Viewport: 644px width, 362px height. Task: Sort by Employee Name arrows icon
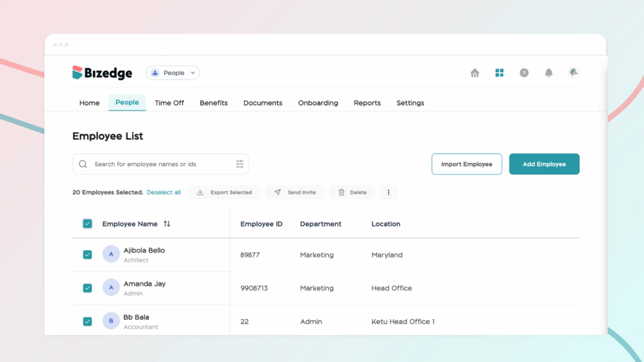(x=167, y=224)
